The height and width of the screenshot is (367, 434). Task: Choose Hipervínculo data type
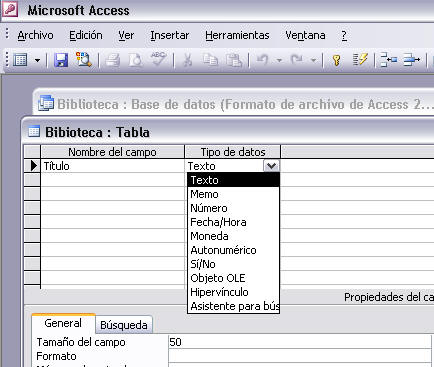[233, 292]
